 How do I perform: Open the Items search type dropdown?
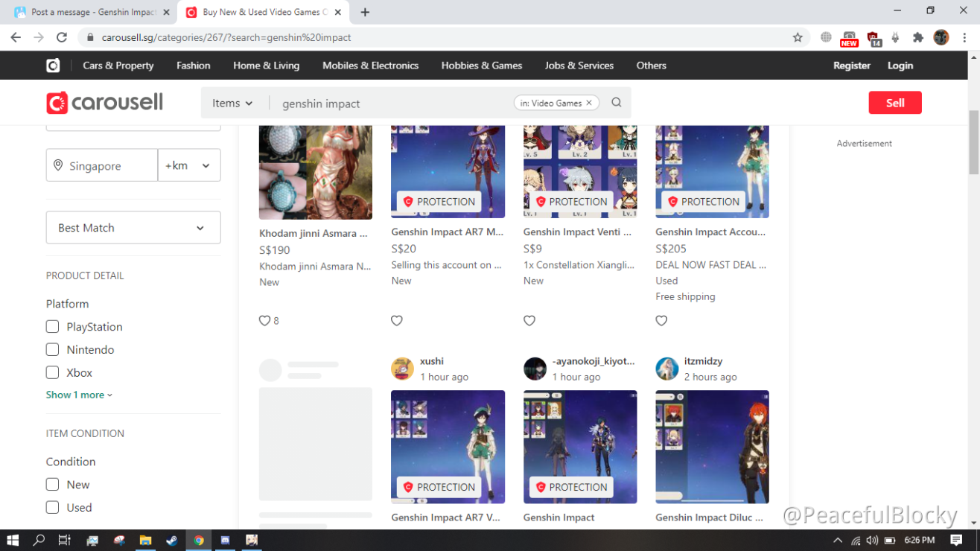(x=232, y=103)
